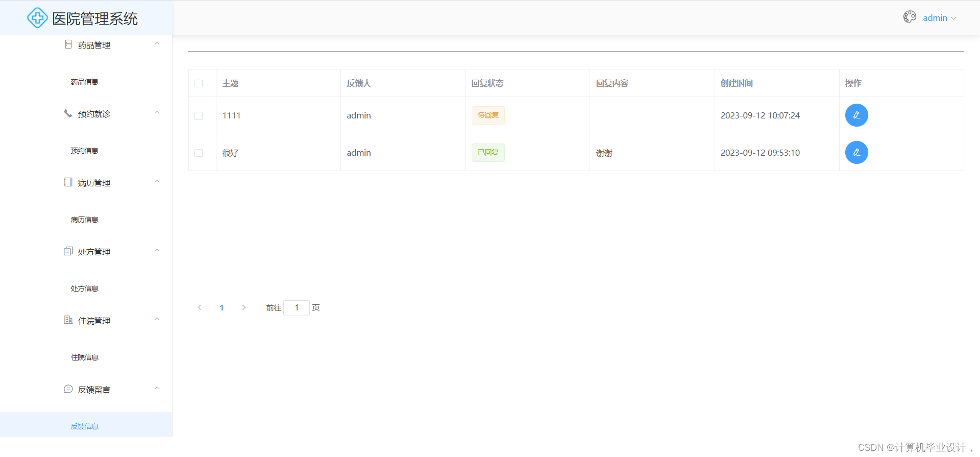Click the 反馈留言 menu label
The height and width of the screenshot is (457, 980).
(x=94, y=390)
